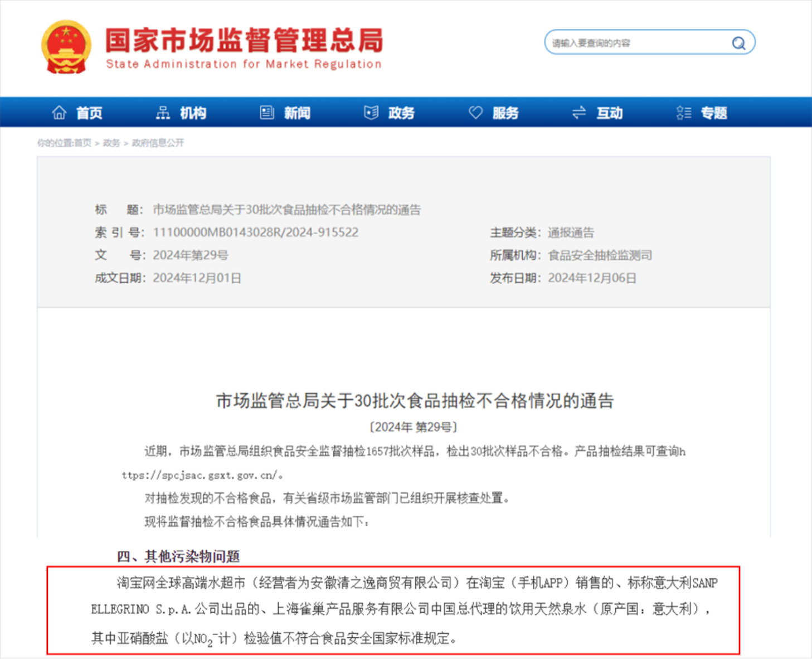Image resolution: width=812 pixels, height=659 pixels.
Task: Open the 政务 navigation menu item
Action: [402, 113]
